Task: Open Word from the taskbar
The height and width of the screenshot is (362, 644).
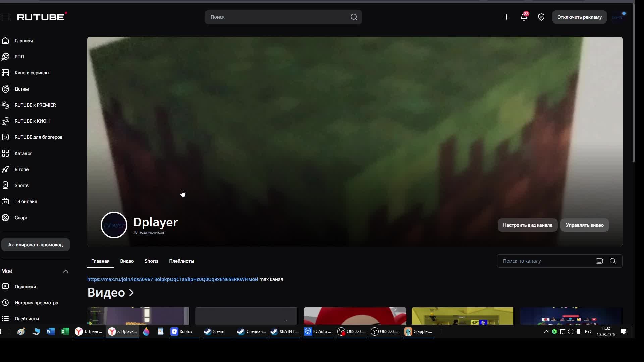Action: (51, 331)
